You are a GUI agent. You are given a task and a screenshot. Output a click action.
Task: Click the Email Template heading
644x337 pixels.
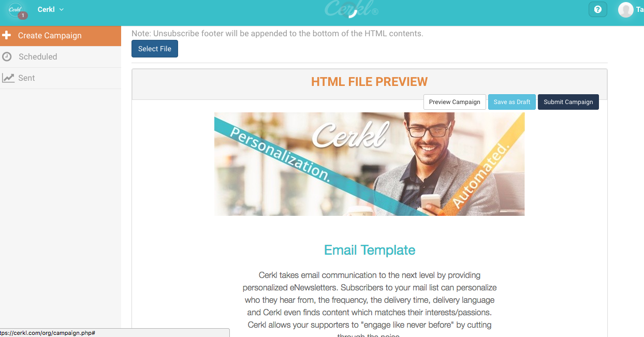(370, 250)
